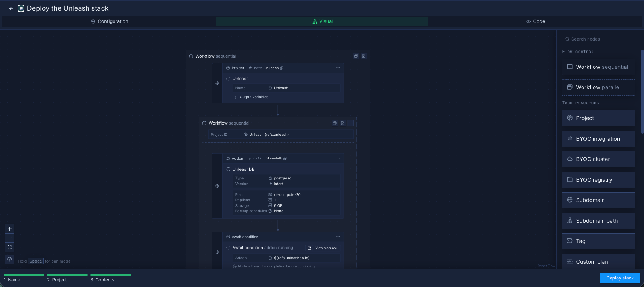Open the Project node three-dot menu
This screenshot has width=644, height=287.
[x=338, y=68]
